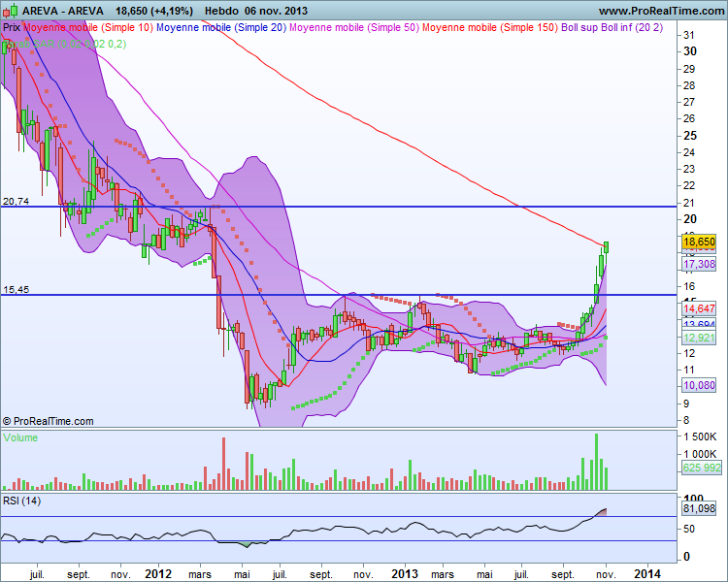Click the 1 500K volume axis label

pos(700,436)
